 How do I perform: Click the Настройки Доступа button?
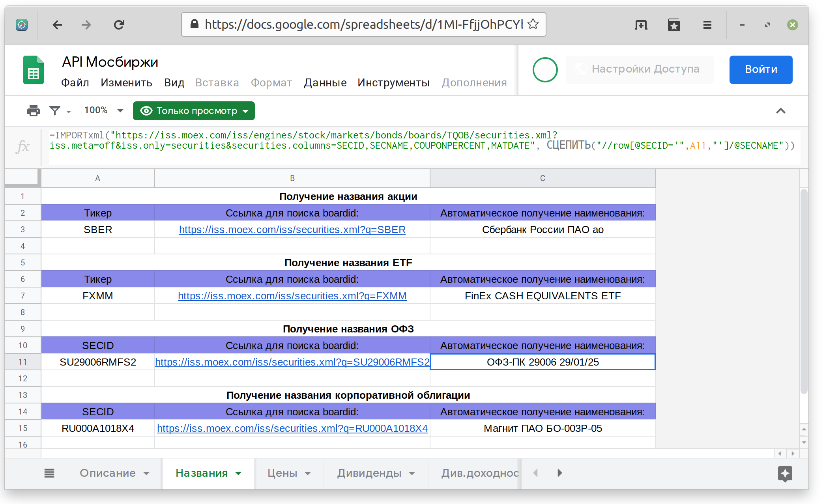click(640, 69)
